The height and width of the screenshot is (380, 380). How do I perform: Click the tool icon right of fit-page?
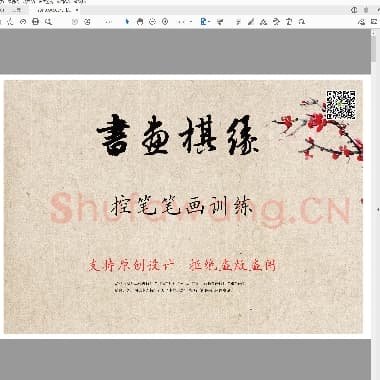[x=220, y=22]
